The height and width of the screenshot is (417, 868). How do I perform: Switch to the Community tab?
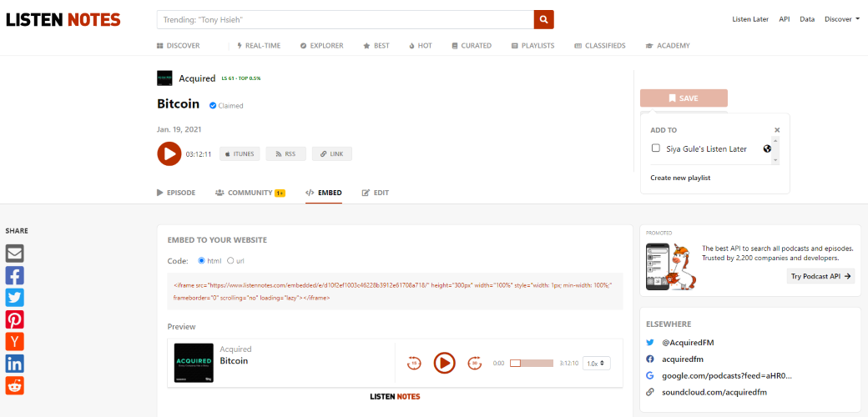pos(250,193)
